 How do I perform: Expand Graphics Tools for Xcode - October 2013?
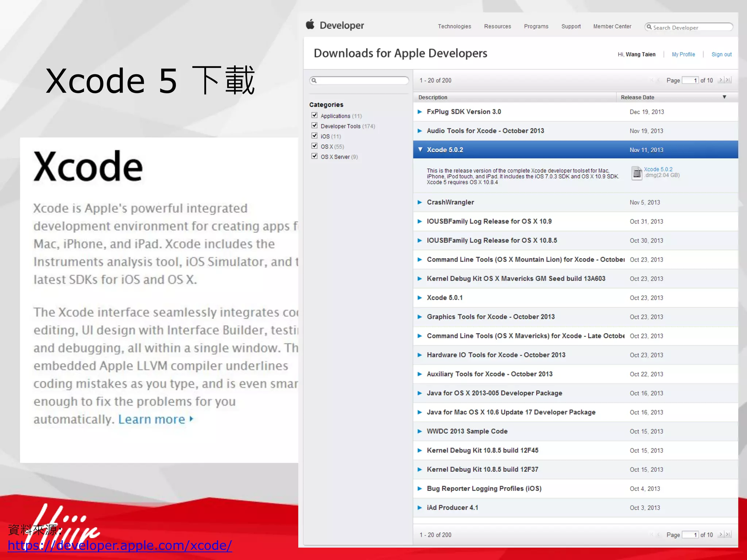[x=420, y=317]
